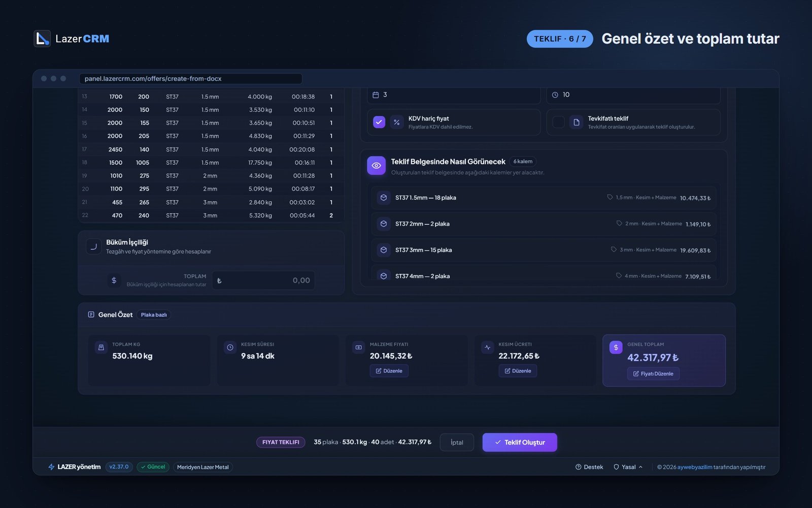Viewport: 812px width, 508px height.
Task: Enable the Tevkifatlı teklif checkbox
Action: coord(558,122)
